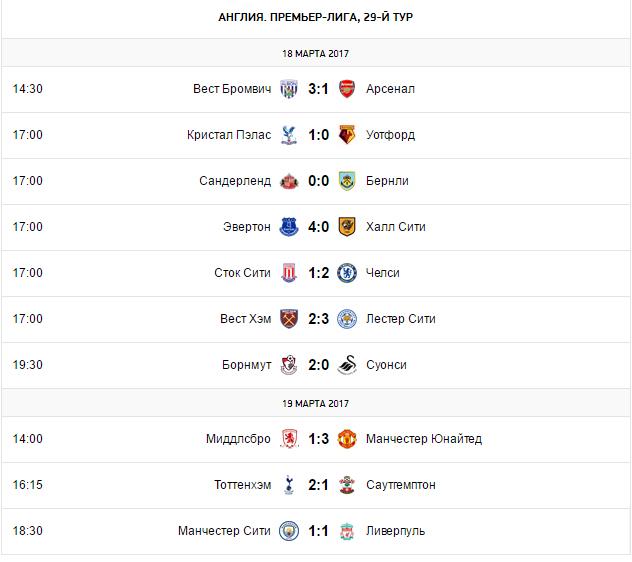The height and width of the screenshot is (562, 632).
Task: Click the 18 МАРТА 2017 date header
Action: 316,53
